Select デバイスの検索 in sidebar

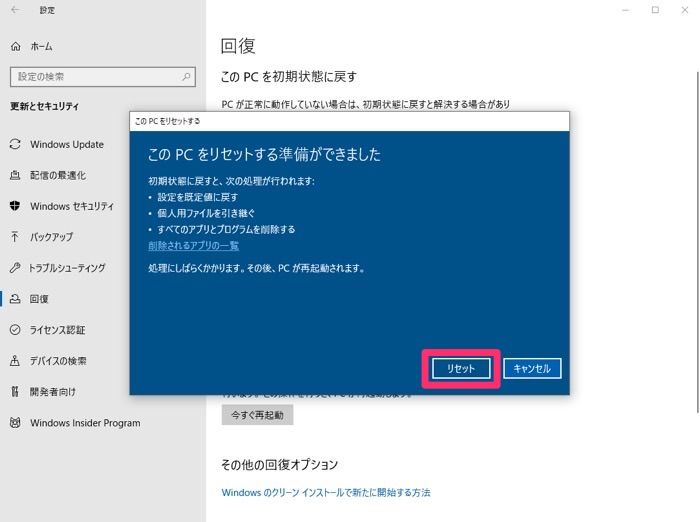pyautogui.click(x=58, y=360)
